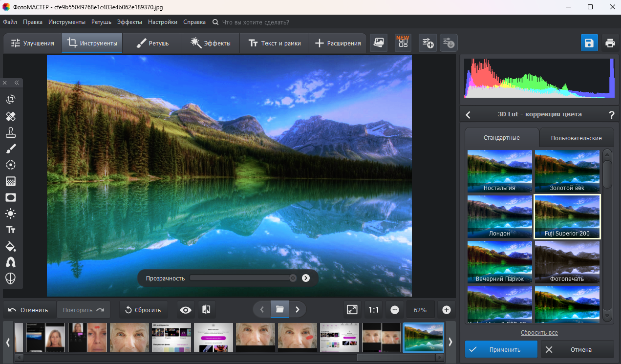Select the Вечерний Париж LUT preset
Image resolution: width=621 pixels, height=364 pixels.
point(499,262)
